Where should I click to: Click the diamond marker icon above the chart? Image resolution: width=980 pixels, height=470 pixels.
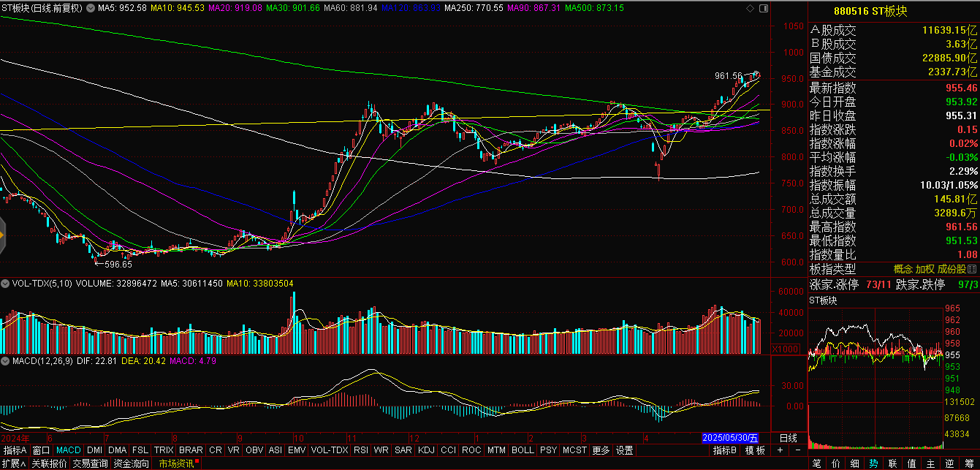pos(751,7)
